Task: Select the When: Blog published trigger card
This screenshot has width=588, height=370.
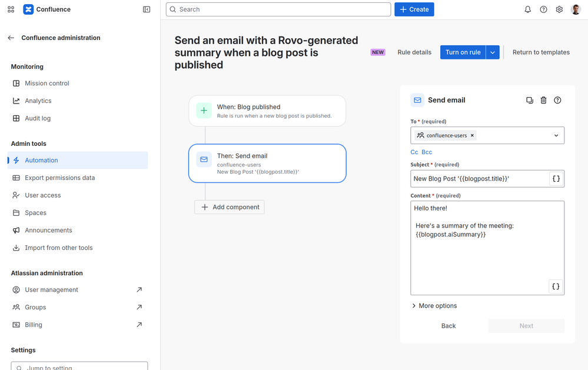Action: point(267,111)
